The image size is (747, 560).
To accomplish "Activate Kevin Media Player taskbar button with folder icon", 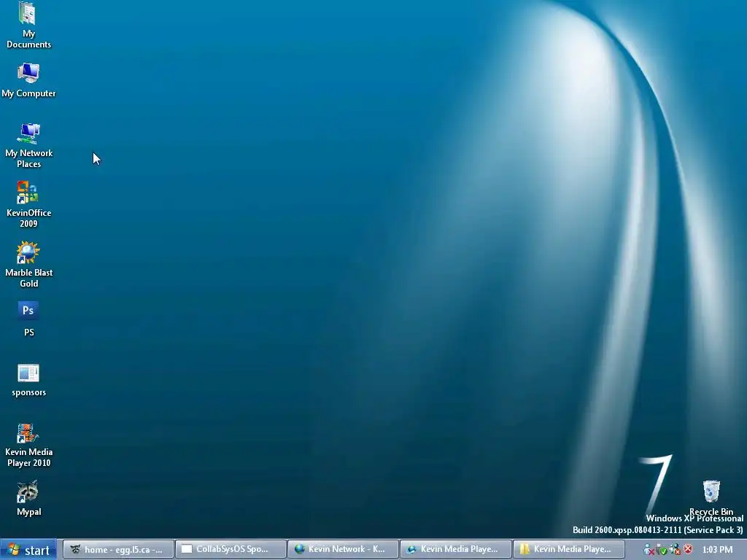I will pyautogui.click(x=568, y=550).
